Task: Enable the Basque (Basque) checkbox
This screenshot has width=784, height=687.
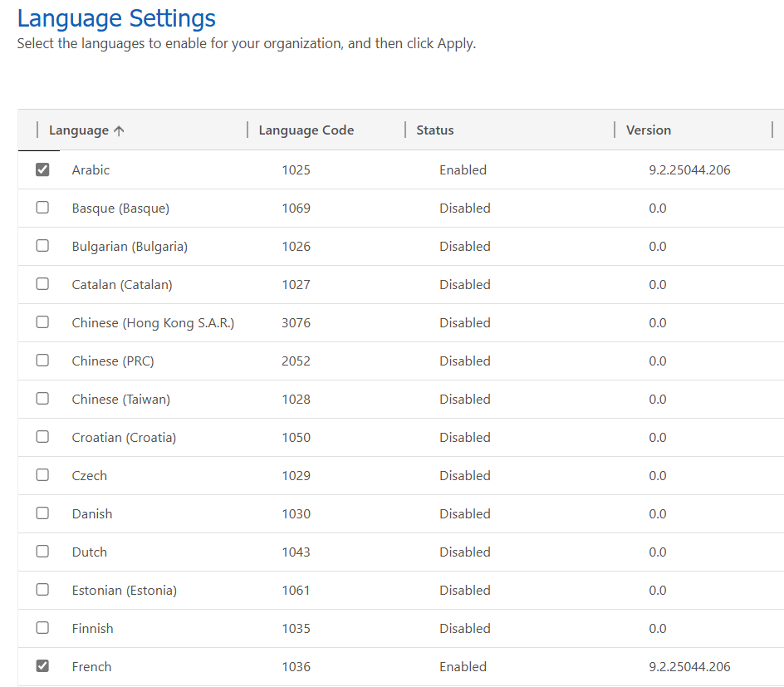Action: [x=42, y=208]
